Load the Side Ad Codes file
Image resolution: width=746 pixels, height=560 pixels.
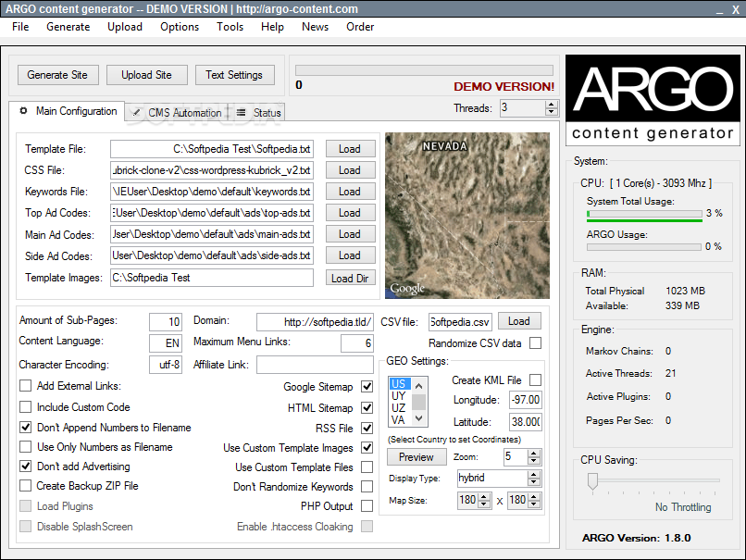coord(350,255)
